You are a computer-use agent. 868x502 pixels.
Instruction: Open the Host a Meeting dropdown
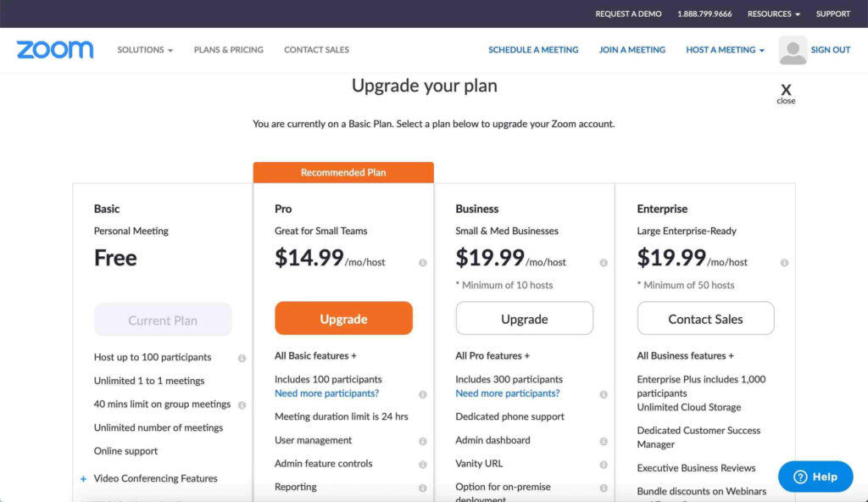tap(725, 49)
